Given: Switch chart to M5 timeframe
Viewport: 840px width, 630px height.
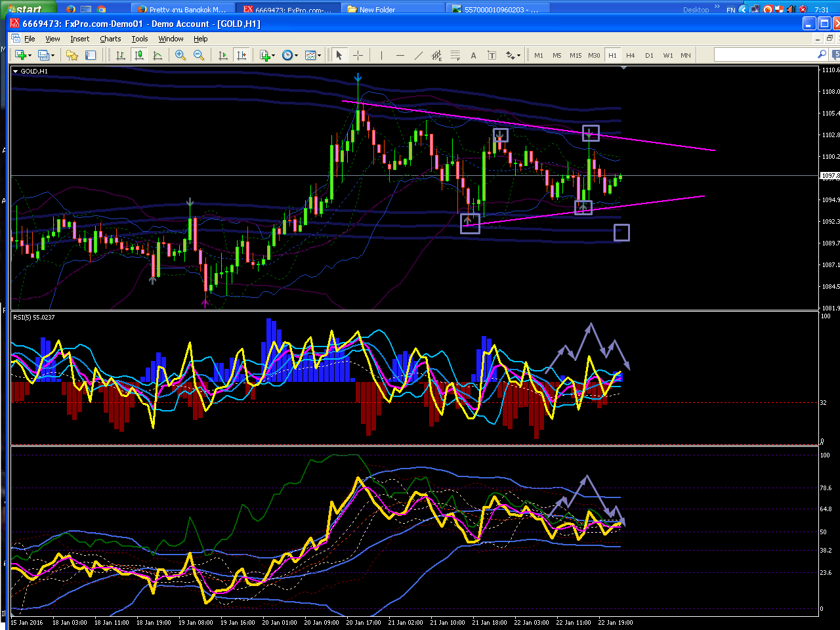Looking at the screenshot, I should point(557,55).
